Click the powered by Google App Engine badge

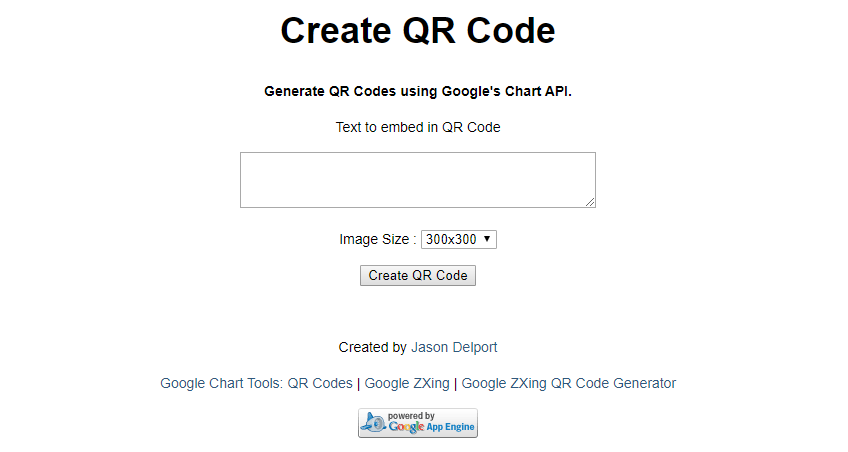(x=418, y=423)
